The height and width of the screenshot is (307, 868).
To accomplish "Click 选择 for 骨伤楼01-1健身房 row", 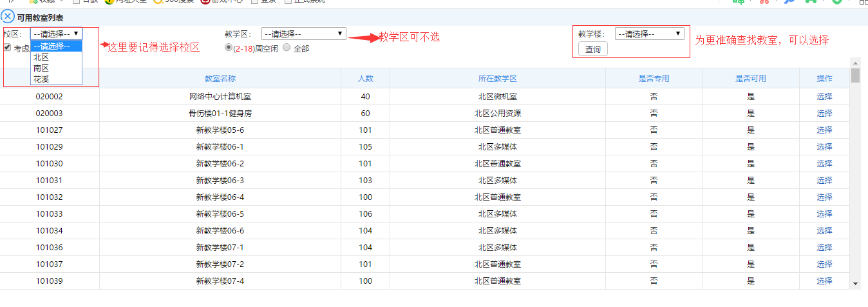I will coord(824,114).
